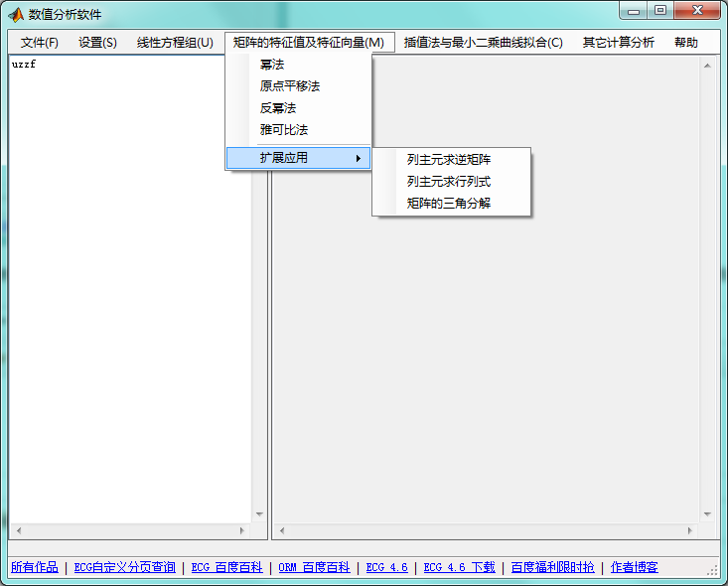Image resolution: width=728 pixels, height=586 pixels.
Task: Open the 其它计算分析 menu
Action: tap(619, 43)
